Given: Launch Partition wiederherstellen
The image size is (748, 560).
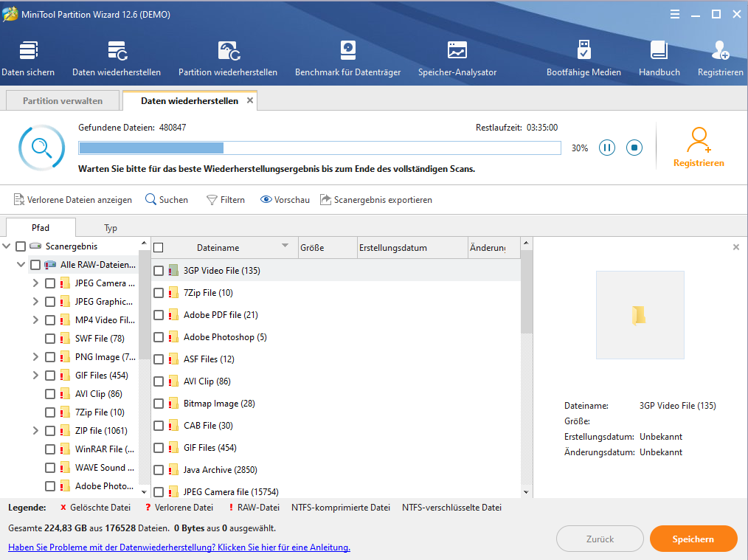Looking at the screenshot, I should coord(227,59).
